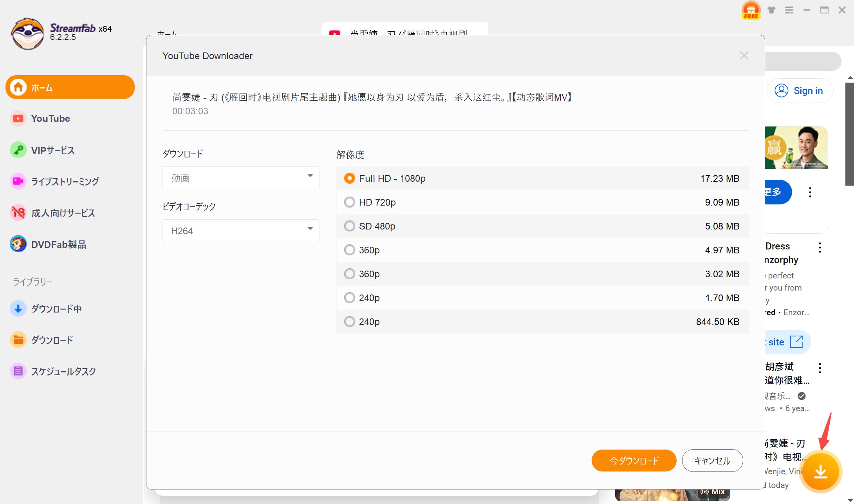The height and width of the screenshot is (504, 854).
Task: Click the StreamFab sloth logo
Action: [27, 33]
